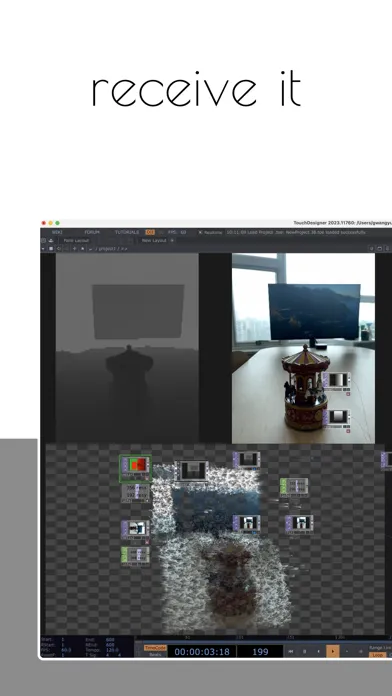Step one frame backward in the timeline
The image size is (392, 696).
318,651
